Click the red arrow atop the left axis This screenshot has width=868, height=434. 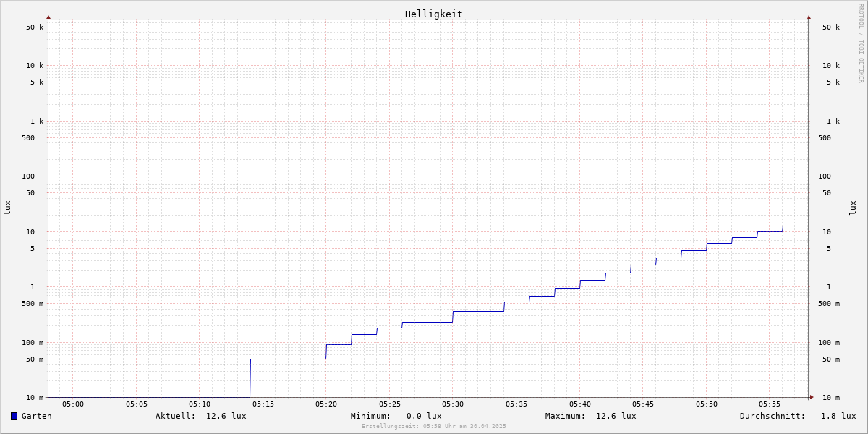[x=48, y=17]
